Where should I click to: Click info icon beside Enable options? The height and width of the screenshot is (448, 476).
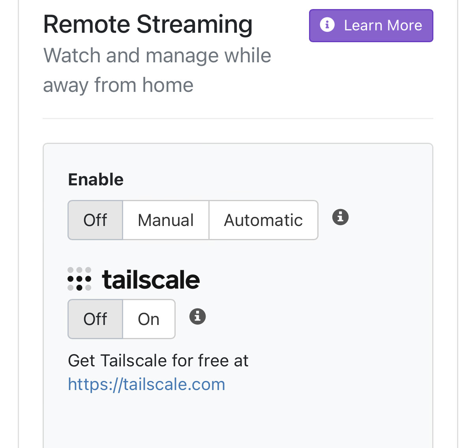(x=340, y=217)
